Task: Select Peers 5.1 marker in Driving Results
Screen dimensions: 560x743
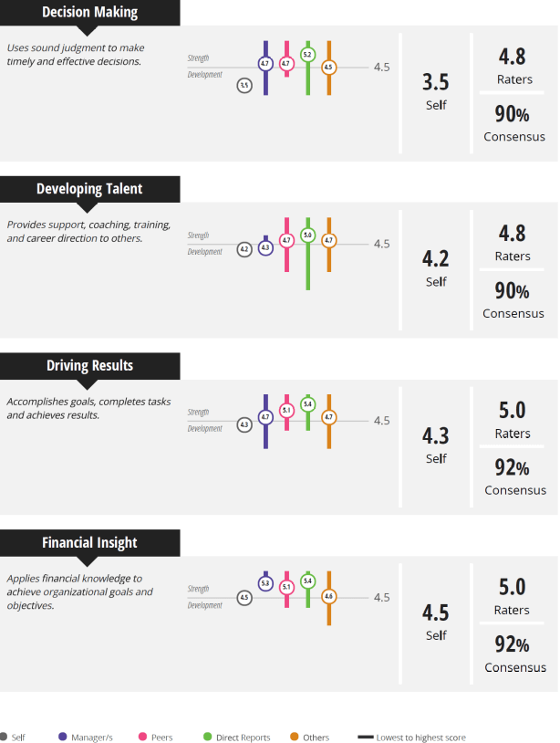Action: tap(286, 410)
